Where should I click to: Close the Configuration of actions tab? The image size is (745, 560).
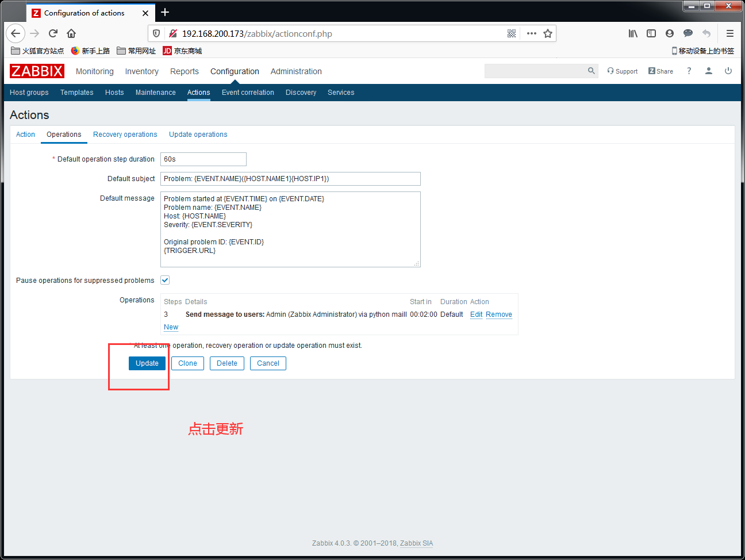(x=145, y=13)
